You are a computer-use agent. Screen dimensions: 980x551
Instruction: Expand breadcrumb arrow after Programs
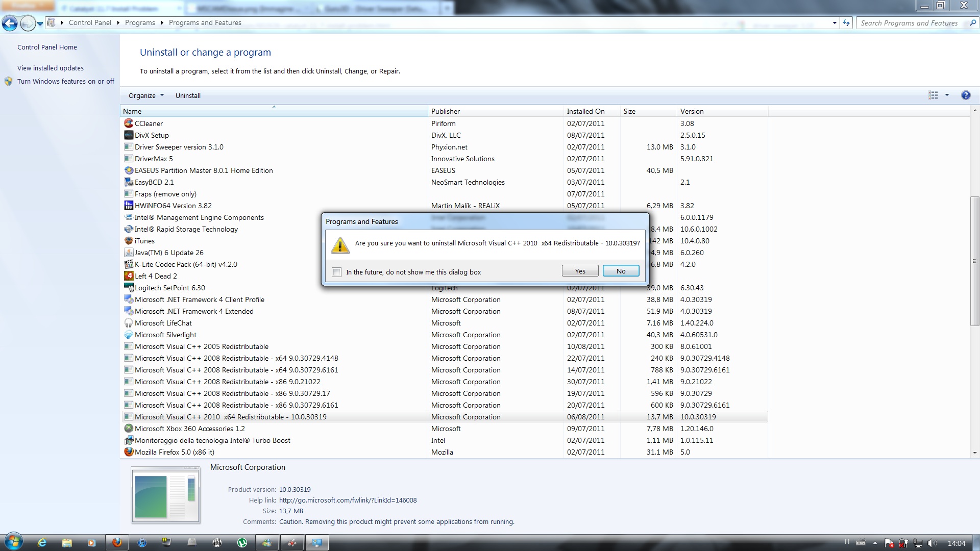[162, 23]
